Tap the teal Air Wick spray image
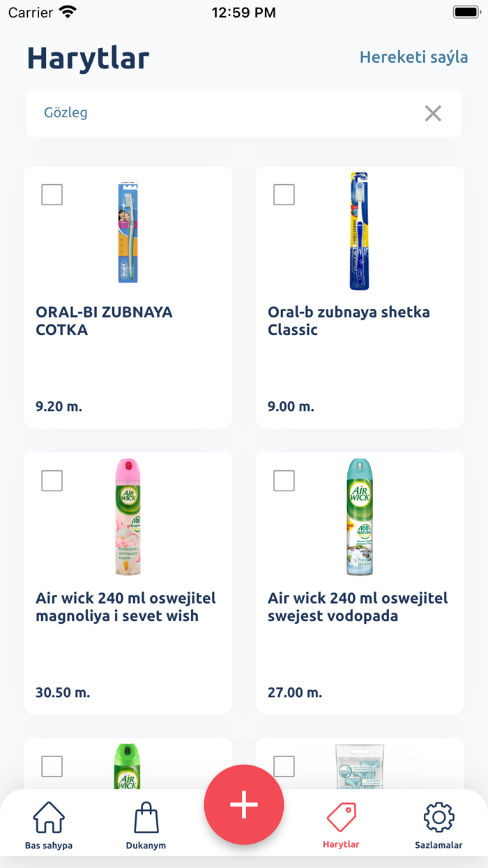The height and width of the screenshot is (868, 488). point(359,518)
